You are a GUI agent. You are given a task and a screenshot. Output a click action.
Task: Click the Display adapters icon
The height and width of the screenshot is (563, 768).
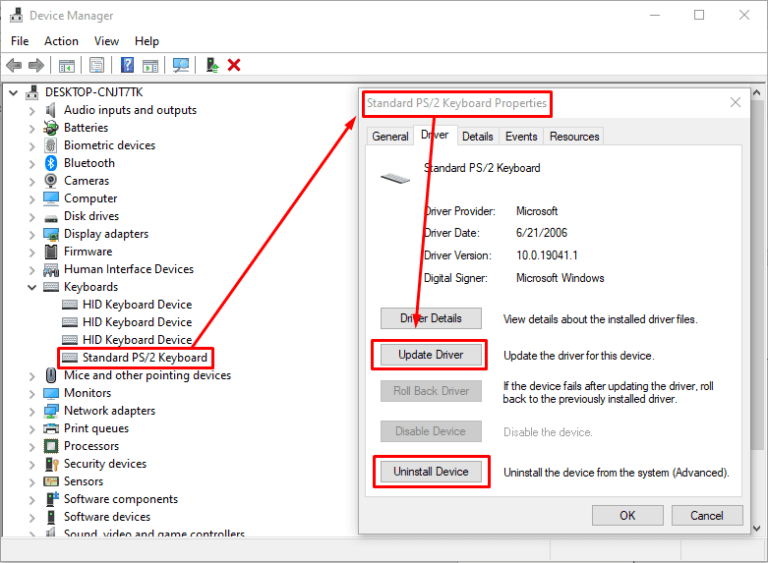coord(51,234)
